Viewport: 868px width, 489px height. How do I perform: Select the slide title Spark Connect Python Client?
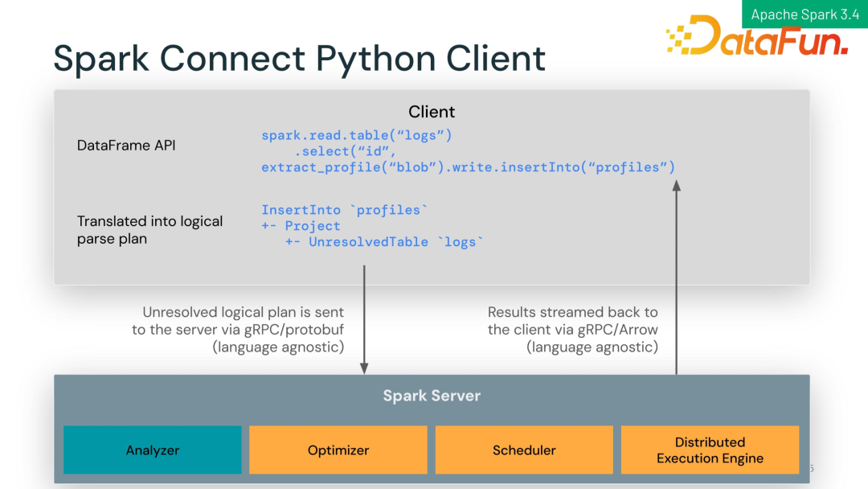[300, 58]
